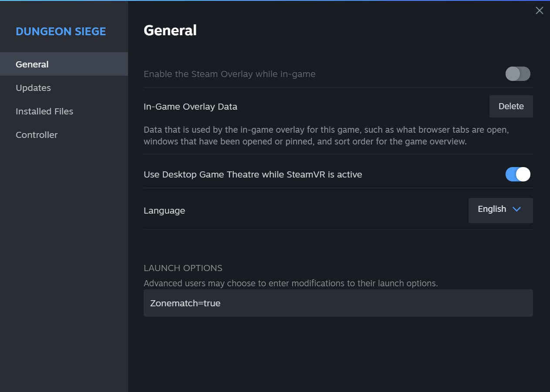Image resolution: width=550 pixels, height=392 pixels.
Task: Click the launch options text field
Action: (x=338, y=303)
